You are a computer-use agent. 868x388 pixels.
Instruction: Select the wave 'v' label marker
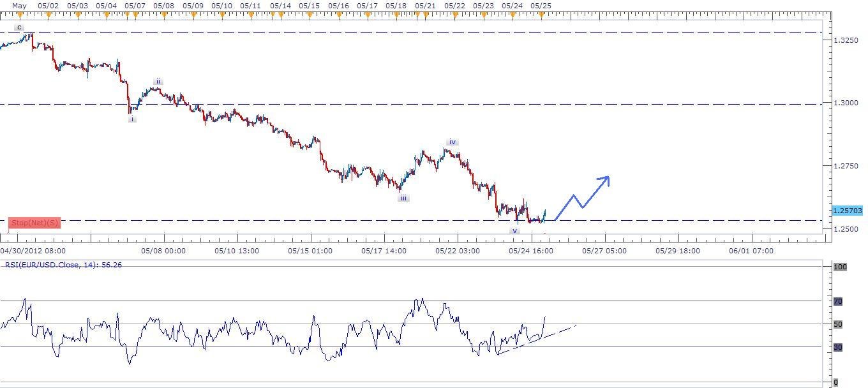(514, 230)
